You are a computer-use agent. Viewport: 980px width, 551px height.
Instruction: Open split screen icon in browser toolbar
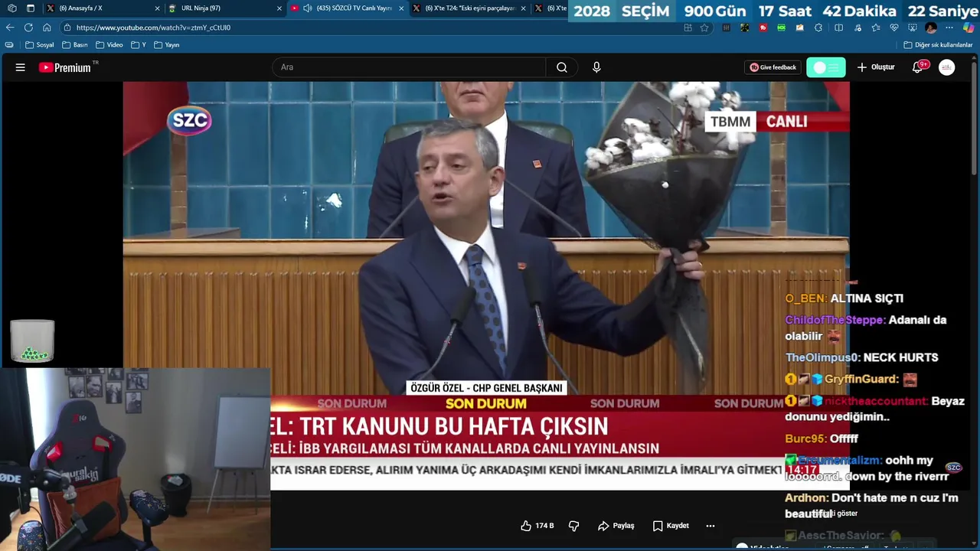(838, 28)
